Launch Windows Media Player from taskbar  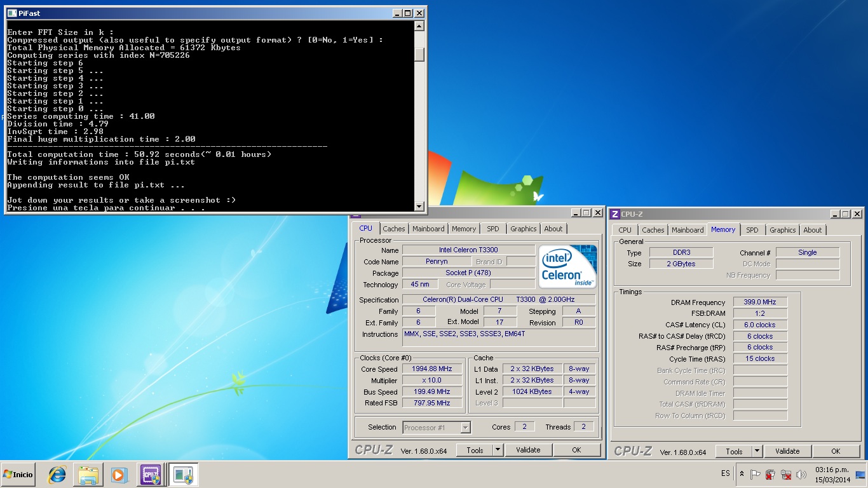(x=119, y=474)
